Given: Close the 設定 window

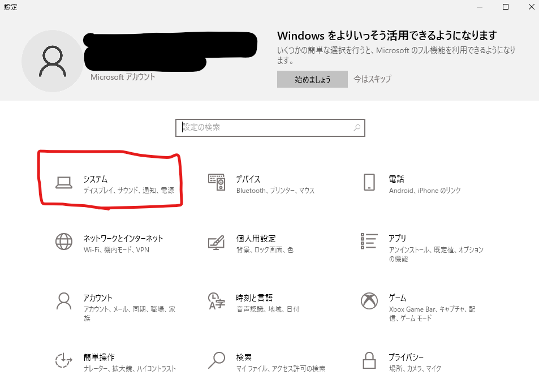Looking at the screenshot, I should click(x=531, y=7).
